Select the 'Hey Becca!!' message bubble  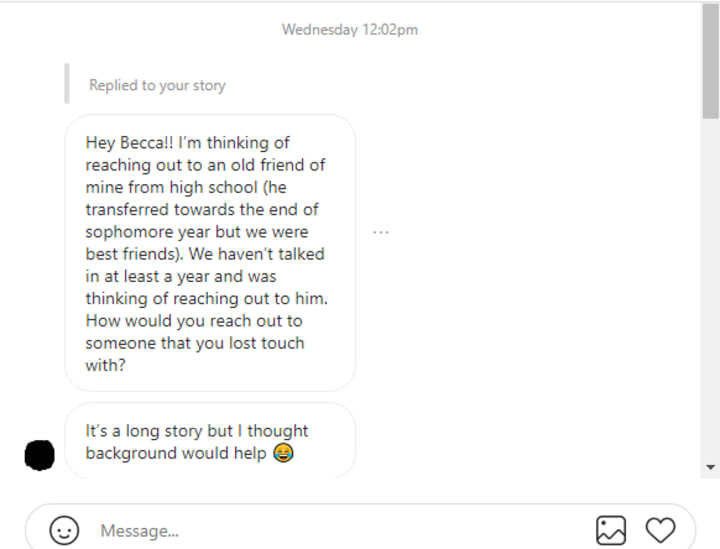(210, 253)
